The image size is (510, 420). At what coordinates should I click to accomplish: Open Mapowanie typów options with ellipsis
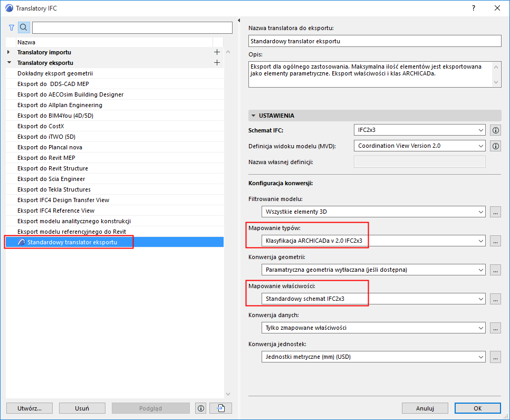tap(495, 241)
